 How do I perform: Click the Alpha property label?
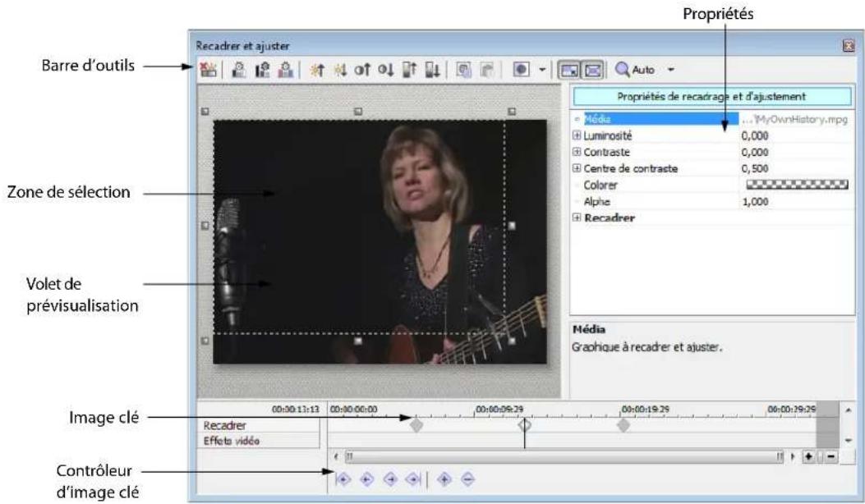click(x=596, y=202)
